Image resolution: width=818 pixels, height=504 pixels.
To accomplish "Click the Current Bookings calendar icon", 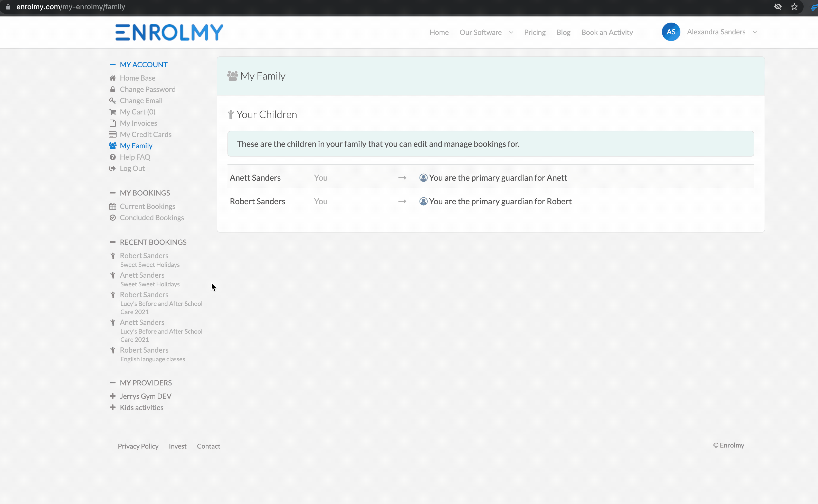I will pyautogui.click(x=113, y=206).
